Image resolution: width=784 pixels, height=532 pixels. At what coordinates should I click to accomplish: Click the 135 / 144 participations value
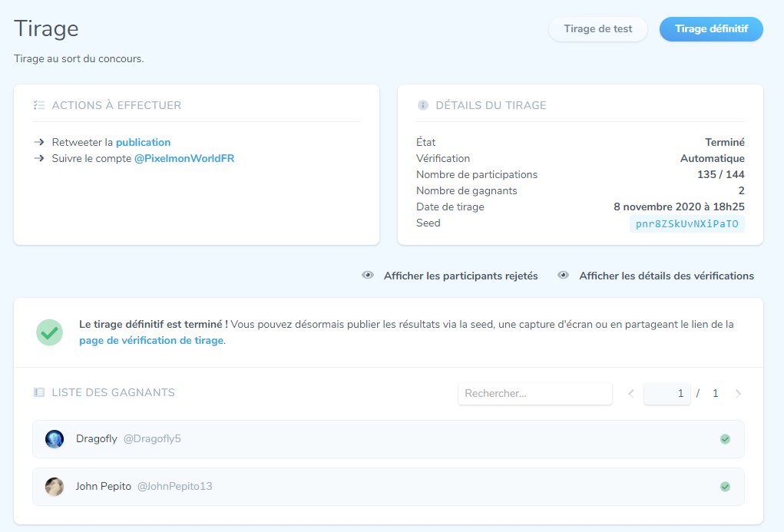point(720,174)
